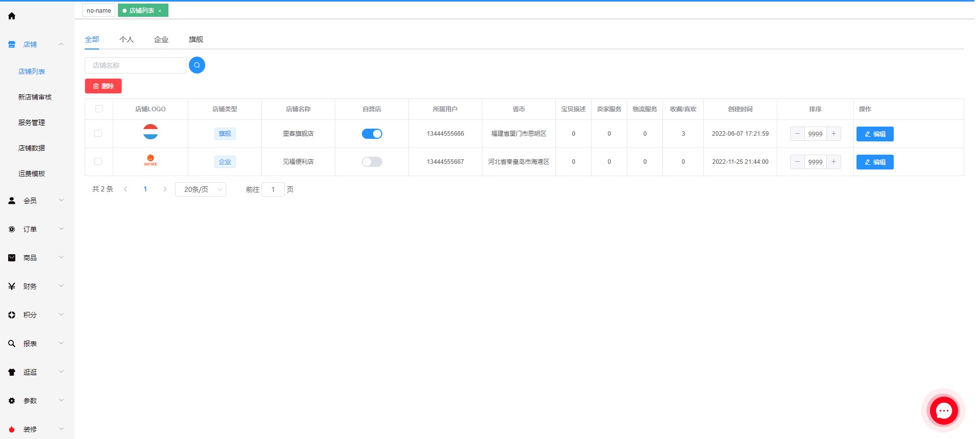Screen dimensions: 980x439
Task: Collapse the 店铺 sidebar menu
Action: click(61, 44)
